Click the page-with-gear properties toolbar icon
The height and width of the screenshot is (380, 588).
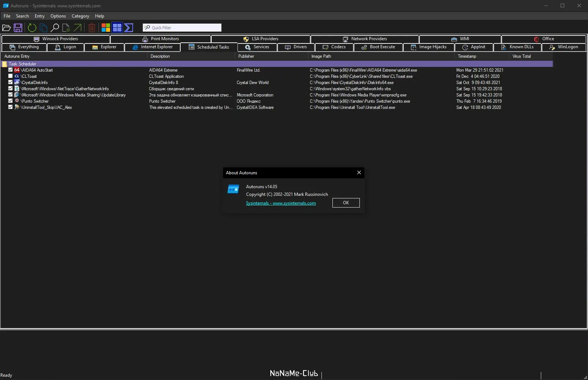pyautogui.click(x=66, y=28)
